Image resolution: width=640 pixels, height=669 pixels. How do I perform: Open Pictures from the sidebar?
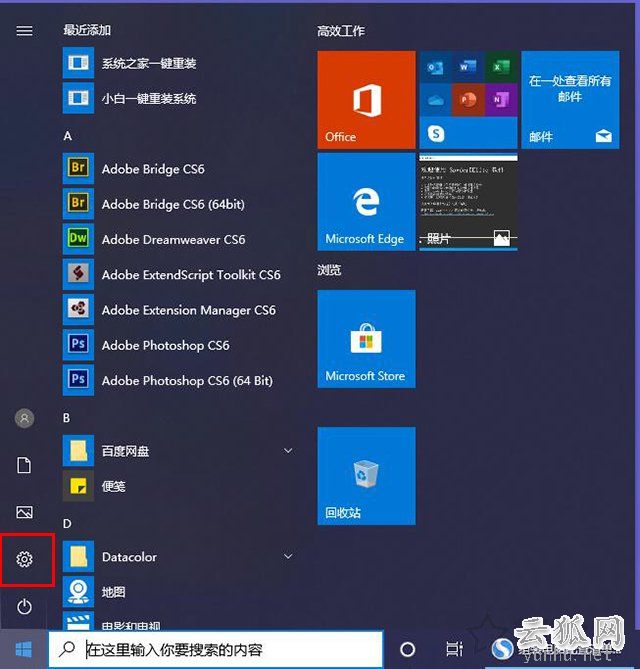(24, 512)
